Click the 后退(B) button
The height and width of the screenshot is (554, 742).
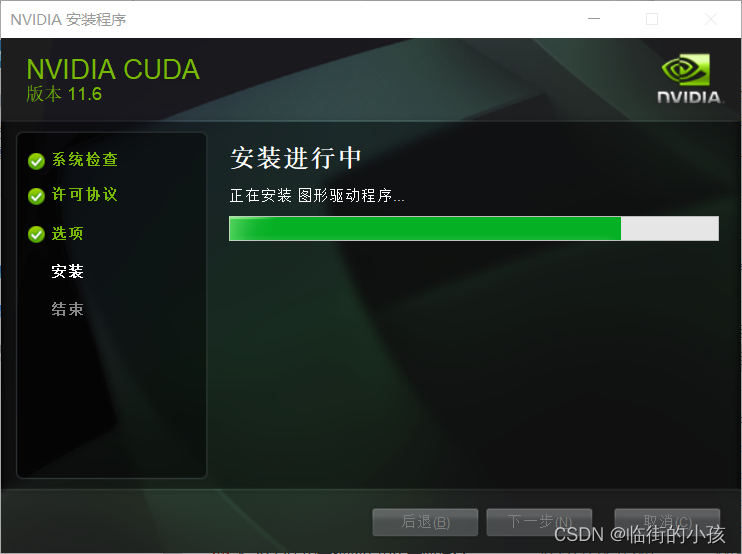[x=425, y=522]
